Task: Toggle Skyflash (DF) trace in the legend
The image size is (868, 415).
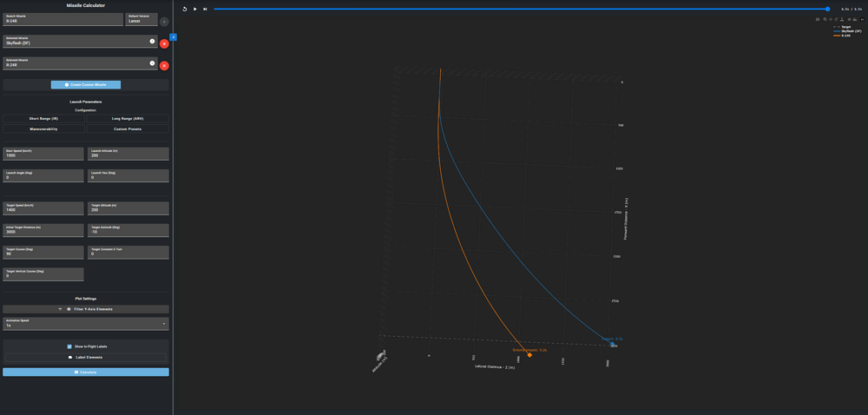Action: (x=847, y=31)
